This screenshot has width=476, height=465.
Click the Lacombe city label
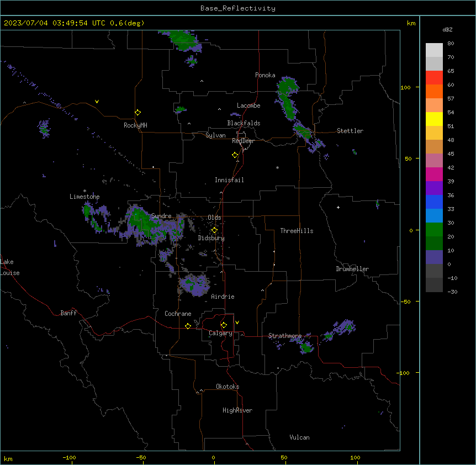(x=248, y=105)
